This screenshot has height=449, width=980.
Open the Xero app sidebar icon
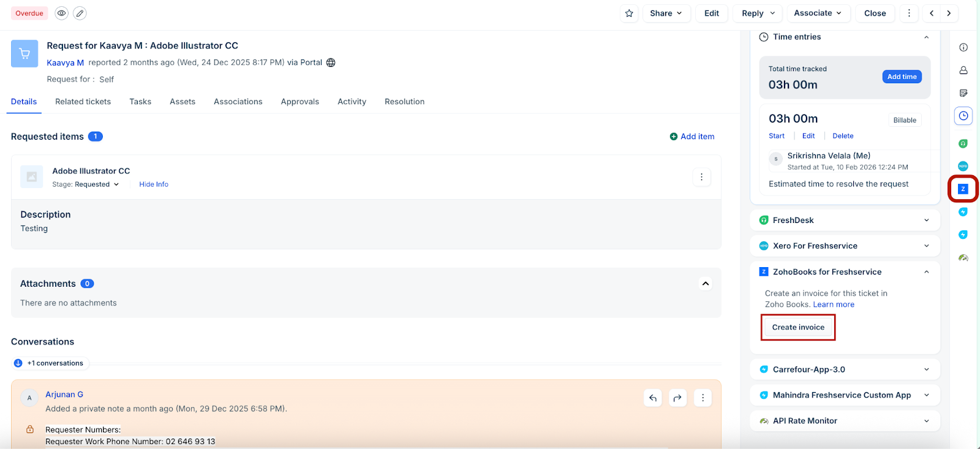tap(963, 166)
